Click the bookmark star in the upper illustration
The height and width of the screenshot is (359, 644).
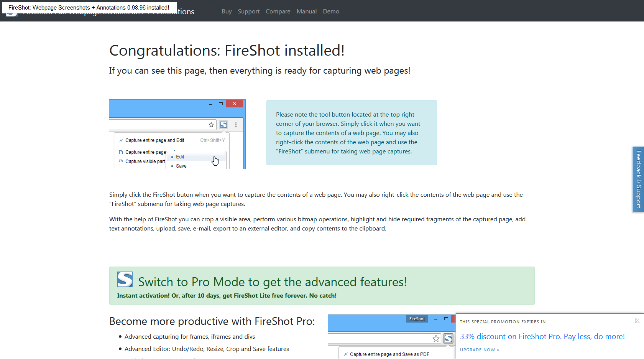pos(211,125)
